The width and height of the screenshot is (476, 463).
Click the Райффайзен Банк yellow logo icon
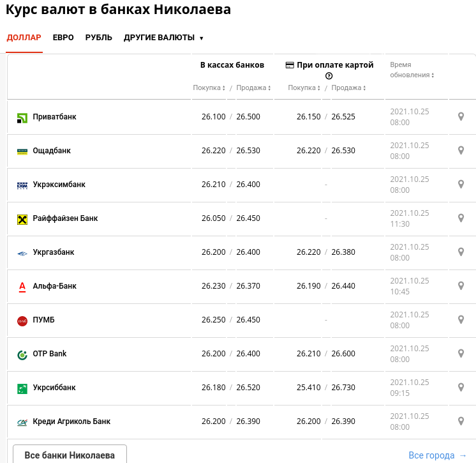22,219
